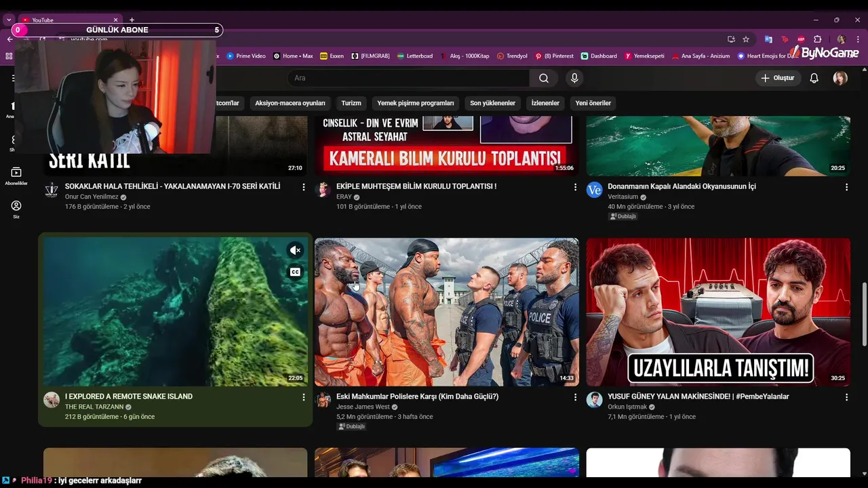Select Yemek pişirme programları chip

(416, 103)
